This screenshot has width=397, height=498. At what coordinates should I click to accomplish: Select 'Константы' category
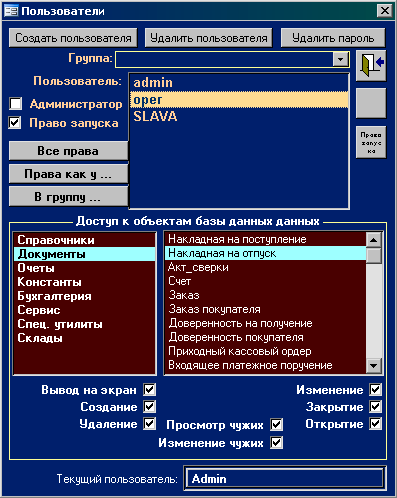[x=84, y=282]
